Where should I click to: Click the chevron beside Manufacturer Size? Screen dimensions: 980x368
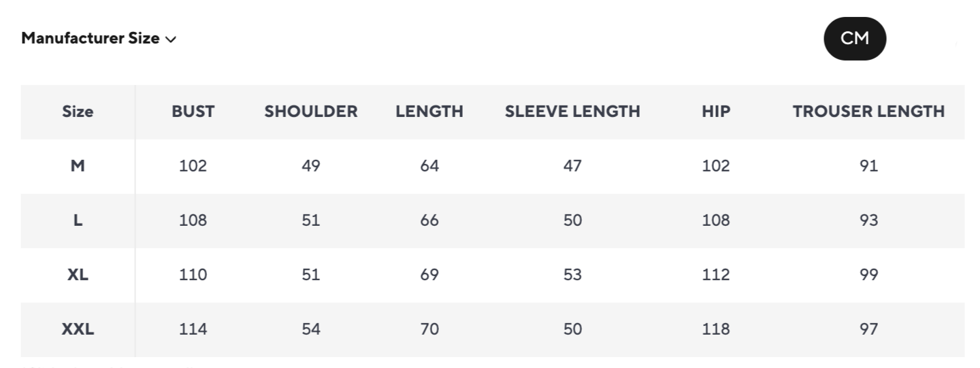pyautogui.click(x=170, y=39)
